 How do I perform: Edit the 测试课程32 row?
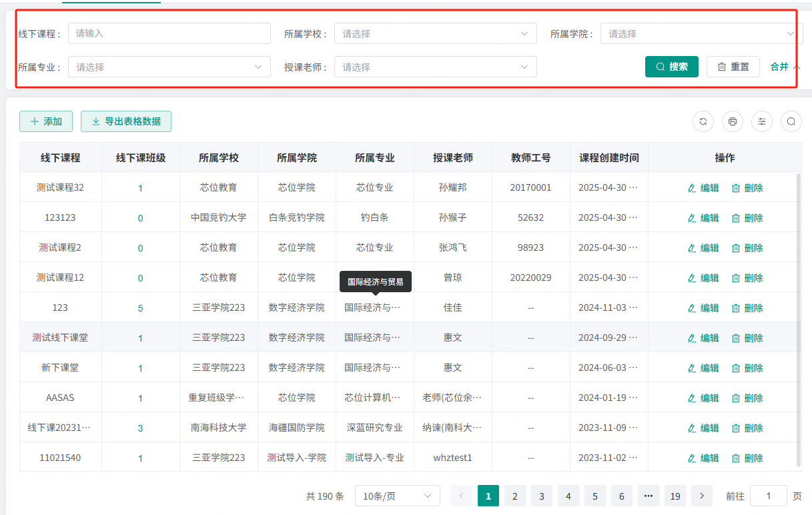tap(703, 188)
